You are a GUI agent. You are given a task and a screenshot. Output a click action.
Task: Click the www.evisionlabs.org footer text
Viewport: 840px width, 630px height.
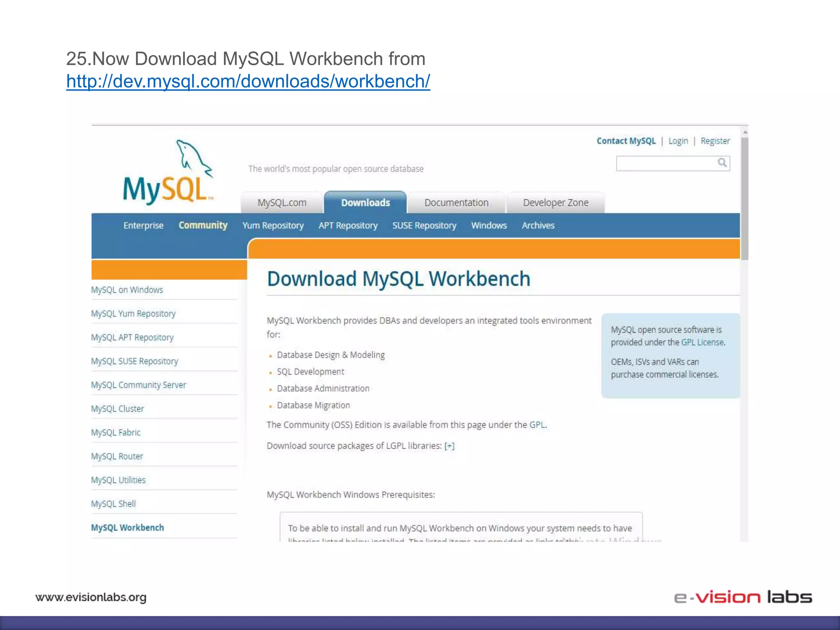pos(91,597)
